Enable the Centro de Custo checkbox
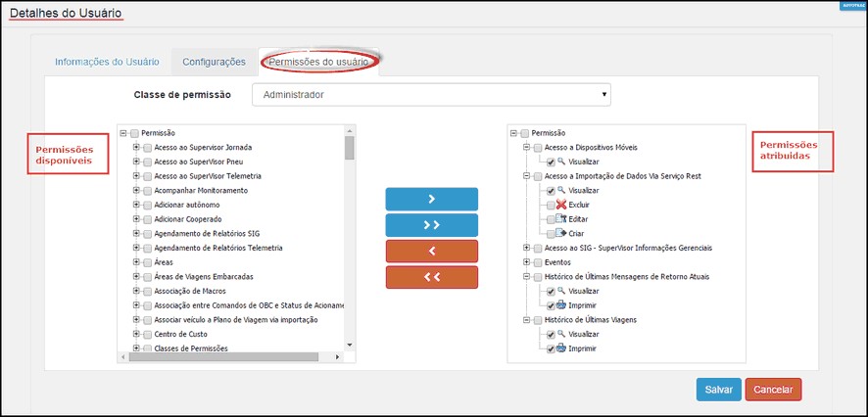This screenshot has height=417, width=868. click(148, 334)
